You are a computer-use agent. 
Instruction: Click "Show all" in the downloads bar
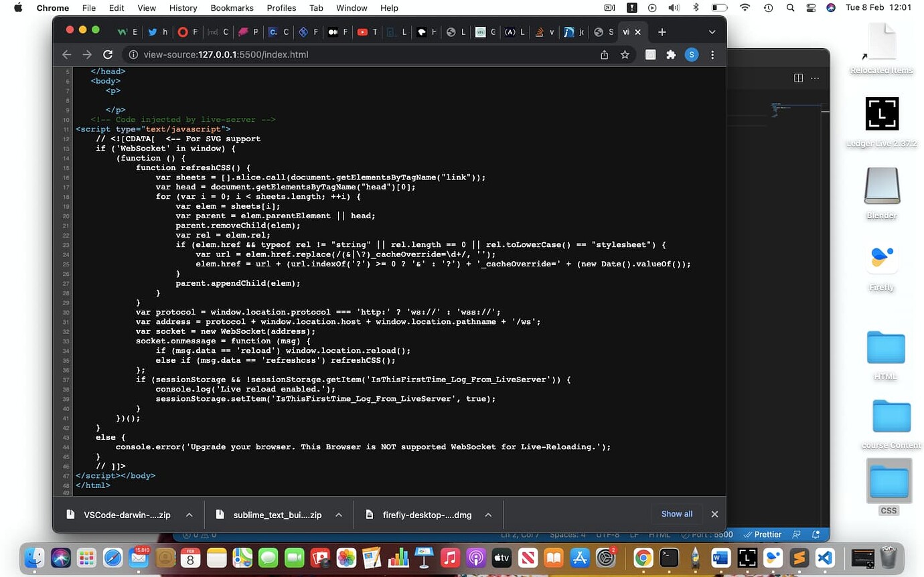click(x=676, y=514)
